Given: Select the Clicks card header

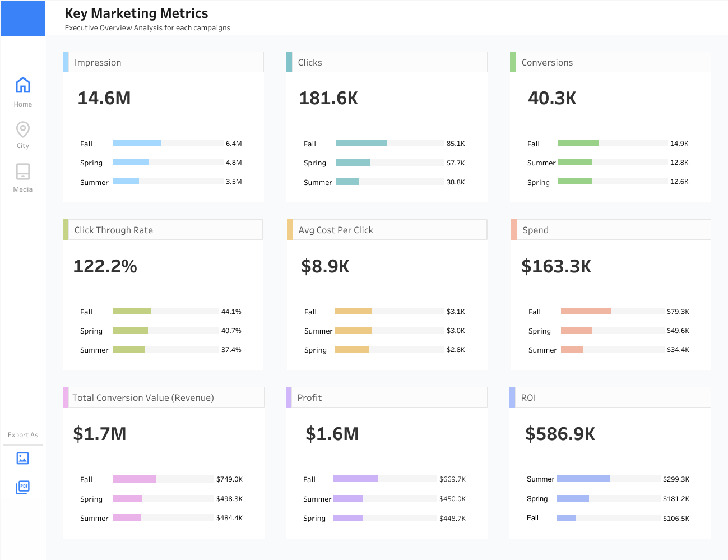Looking at the screenshot, I should pyautogui.click(x=387, y=62).
